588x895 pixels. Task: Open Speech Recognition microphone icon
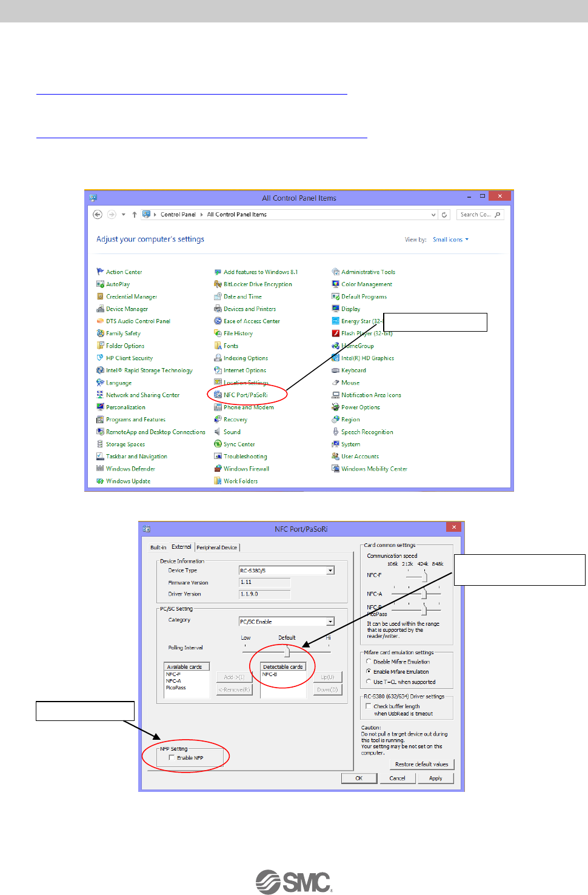(335, 432)
